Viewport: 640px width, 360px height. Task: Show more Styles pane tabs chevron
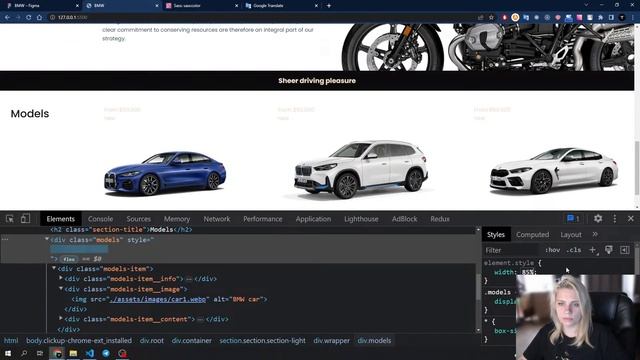595,234
